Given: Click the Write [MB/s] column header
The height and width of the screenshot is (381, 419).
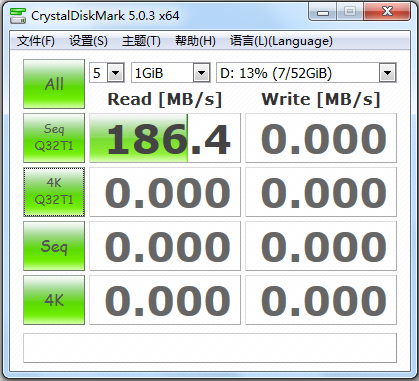Looking at the screenshot, I should [321, 99].
